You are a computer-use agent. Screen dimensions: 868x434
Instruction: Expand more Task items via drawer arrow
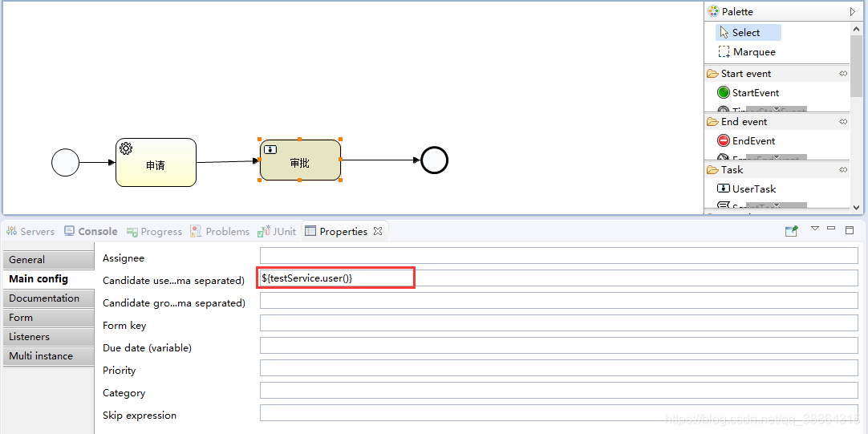tap(776, 206)
